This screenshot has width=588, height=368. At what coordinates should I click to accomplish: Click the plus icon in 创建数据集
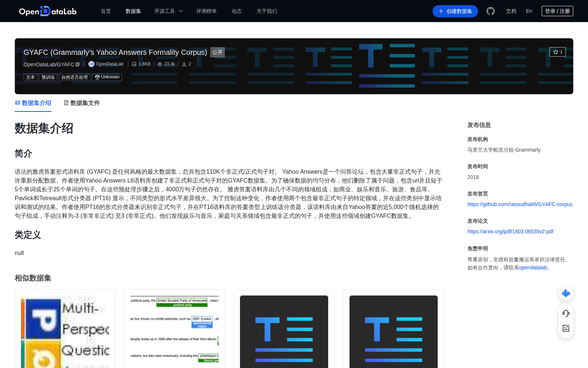[441, 11]
